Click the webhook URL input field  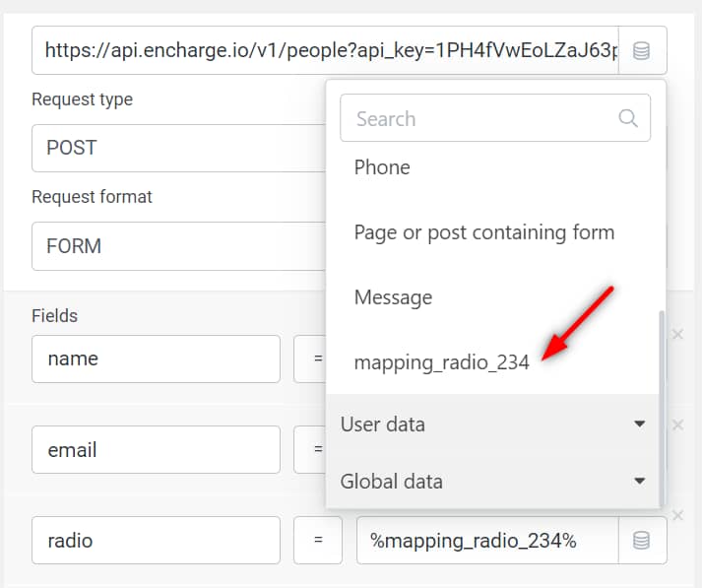click(325, 50)
